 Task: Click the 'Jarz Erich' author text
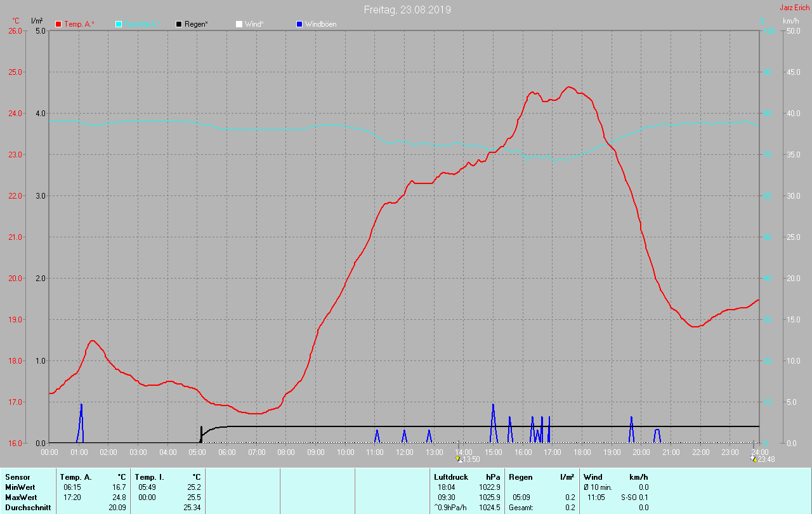coord(794,8)
